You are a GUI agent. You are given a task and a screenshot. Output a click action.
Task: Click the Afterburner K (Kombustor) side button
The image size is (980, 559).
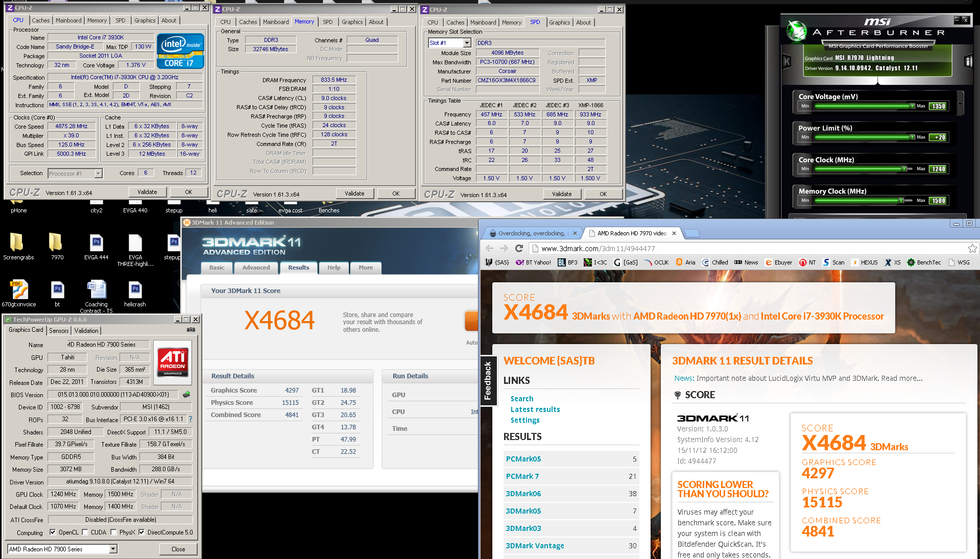tap(787, 62)
